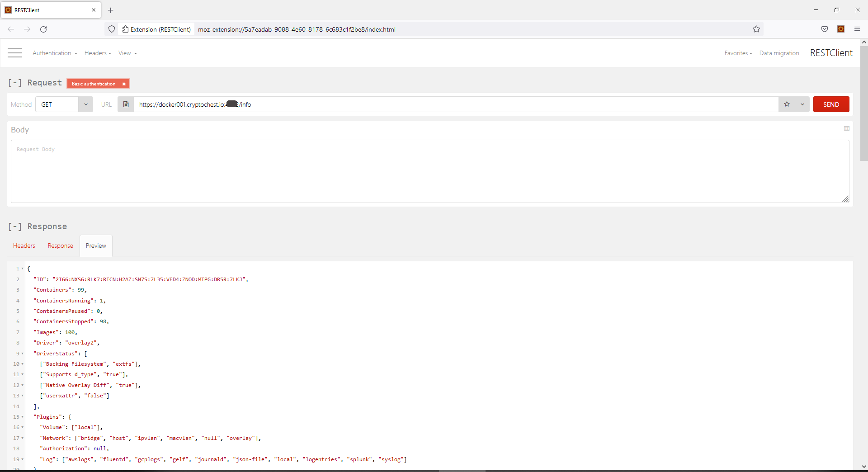Image resolution: width=868 pixels, height=472 pixels.
Task: Go forward to the next page
Action: 27,29
